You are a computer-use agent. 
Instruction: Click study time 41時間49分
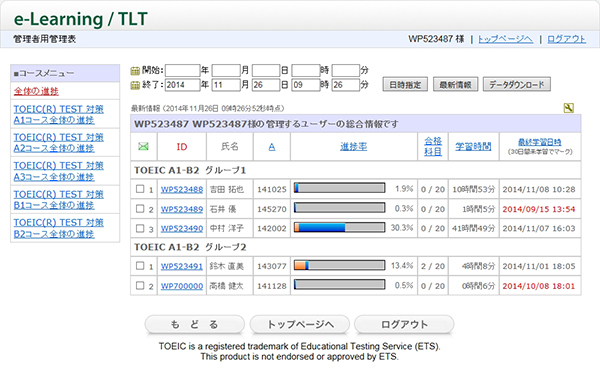474,228
